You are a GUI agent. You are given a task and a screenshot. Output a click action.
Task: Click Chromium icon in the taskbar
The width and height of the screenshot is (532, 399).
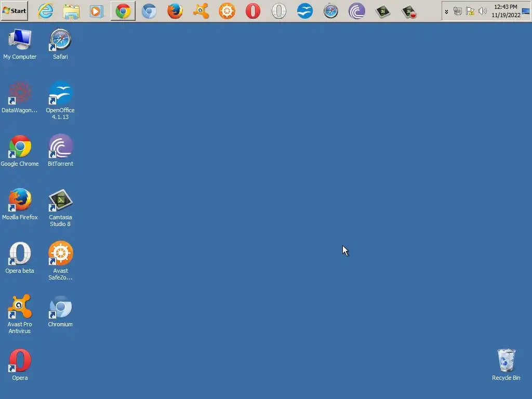click(x=149, y=11)
